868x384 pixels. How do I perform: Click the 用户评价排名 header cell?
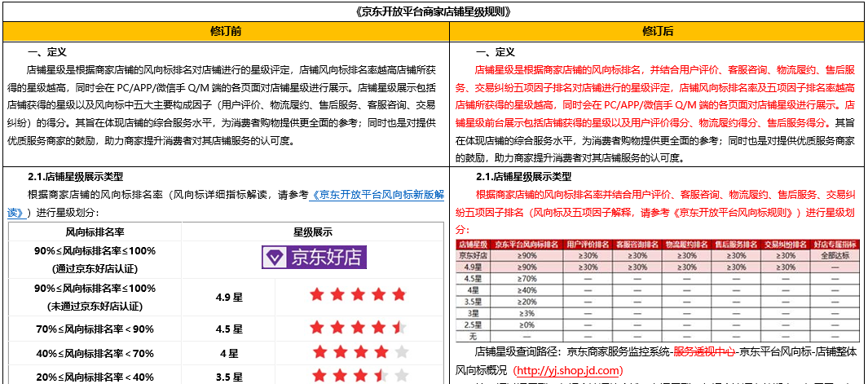pyautogui.click(x=586, y=245)
